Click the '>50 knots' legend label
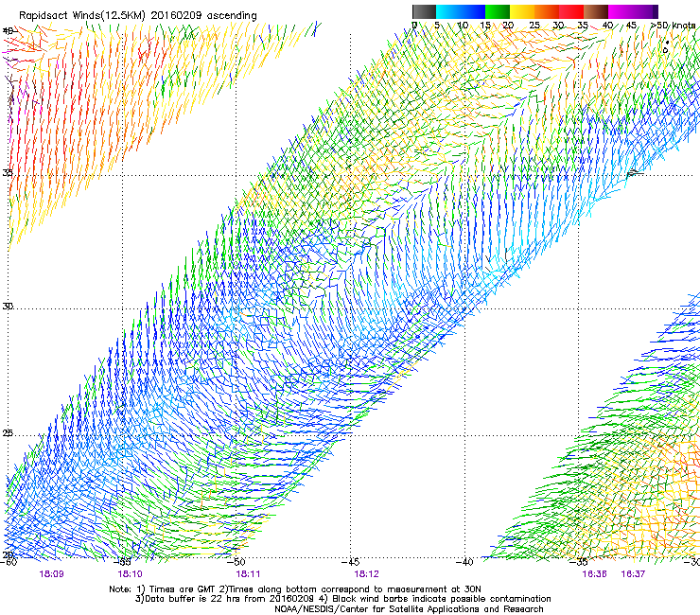 click(673, 26)
